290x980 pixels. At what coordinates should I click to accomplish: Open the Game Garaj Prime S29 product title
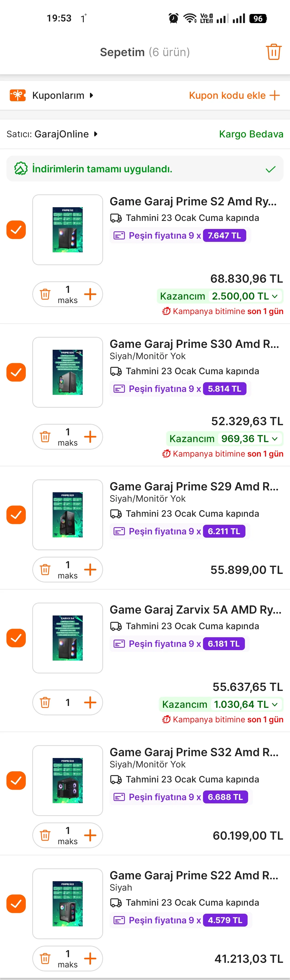coord(194,486)
